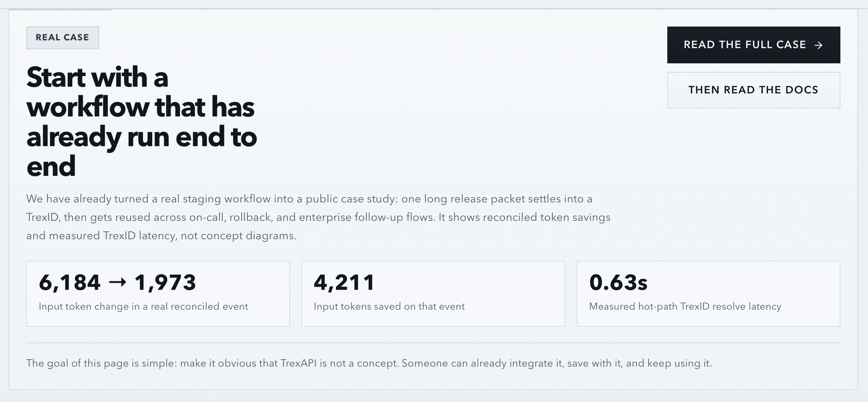Click the case study description paragraph
The width and height of the screenshot is (868, 402).
[318, 217]
